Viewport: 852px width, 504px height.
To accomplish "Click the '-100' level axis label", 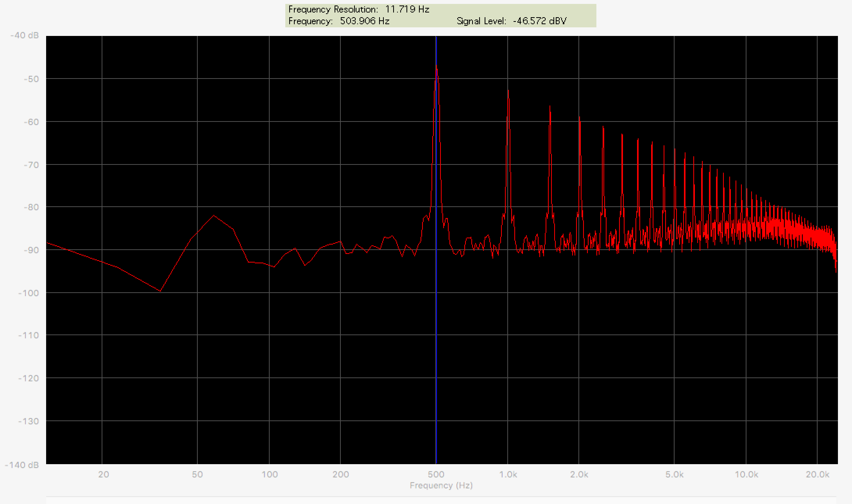I will coord(29,293).
